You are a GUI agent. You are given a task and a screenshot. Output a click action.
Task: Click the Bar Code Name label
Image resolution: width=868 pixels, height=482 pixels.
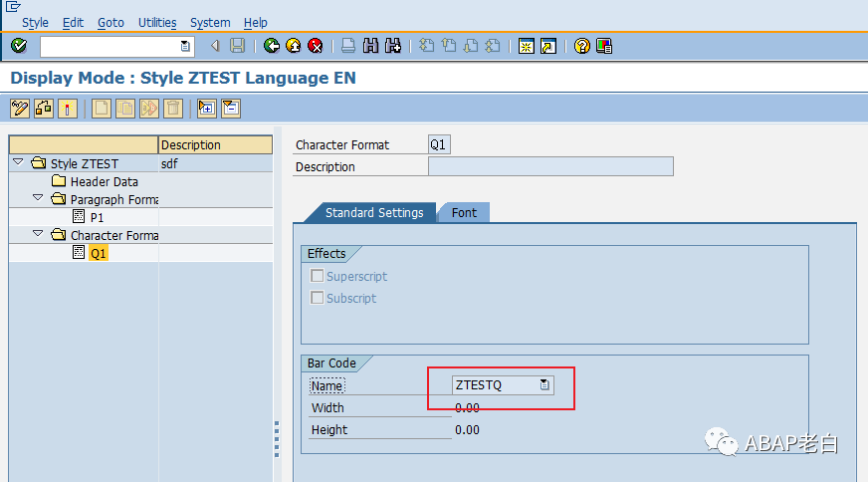click(326, 385)
